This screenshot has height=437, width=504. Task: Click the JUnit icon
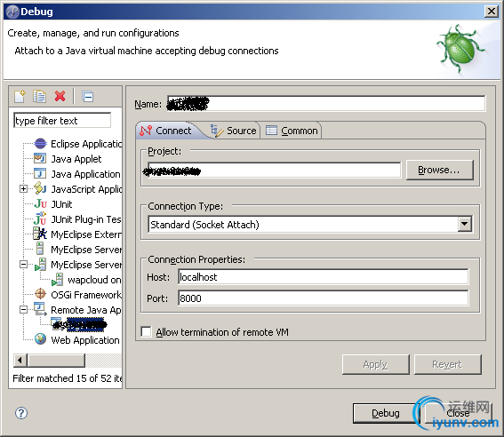41,204
